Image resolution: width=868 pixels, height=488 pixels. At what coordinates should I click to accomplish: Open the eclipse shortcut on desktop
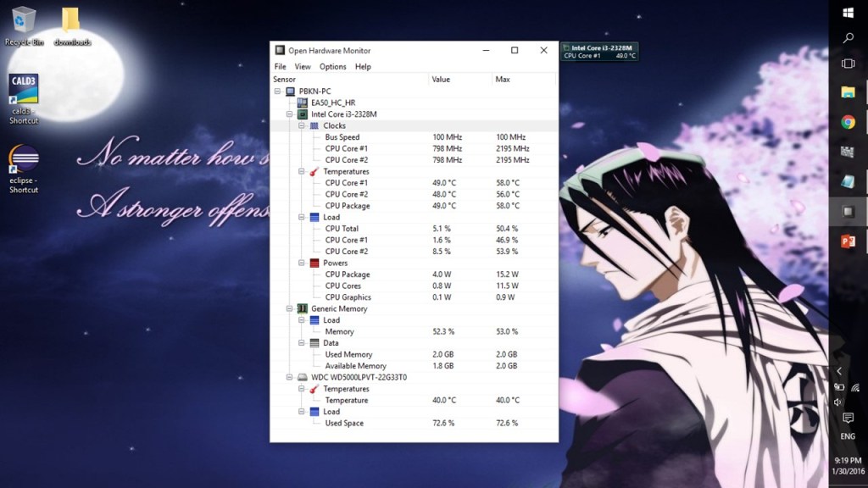pos(24,159)
